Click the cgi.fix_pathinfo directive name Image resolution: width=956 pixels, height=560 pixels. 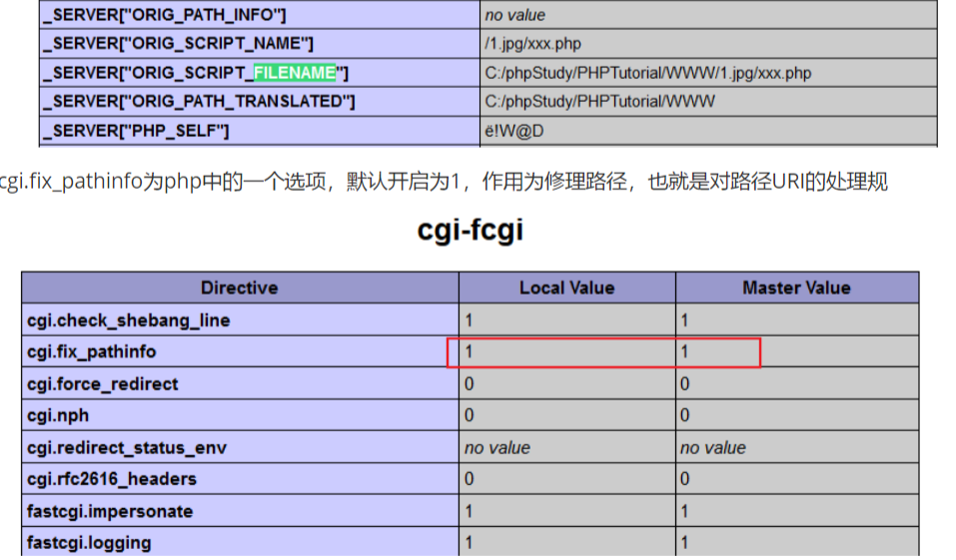coord(92,352)
